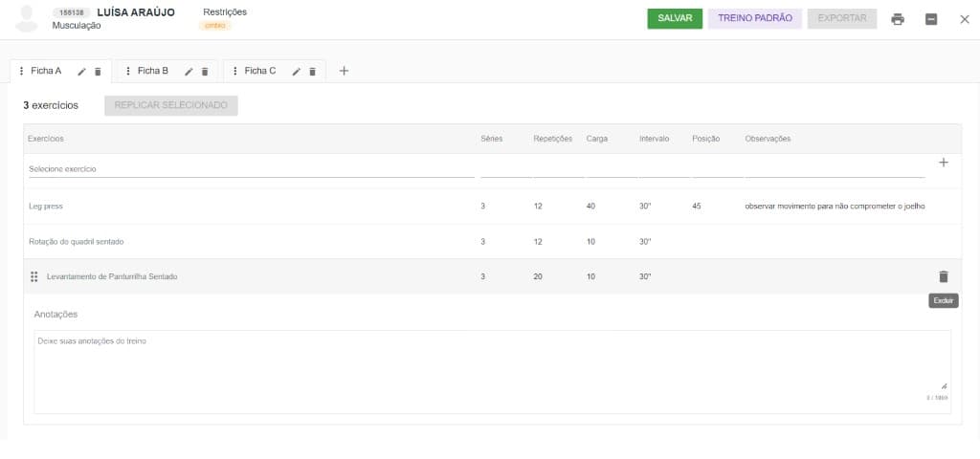Remove Ficha B using the trash icon
980x459 pixels.
[205, 72]
